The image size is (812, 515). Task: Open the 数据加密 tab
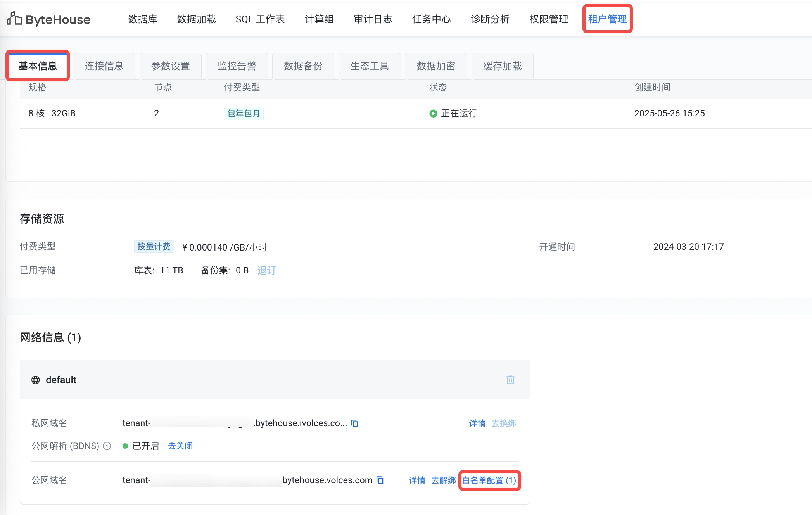436,66
